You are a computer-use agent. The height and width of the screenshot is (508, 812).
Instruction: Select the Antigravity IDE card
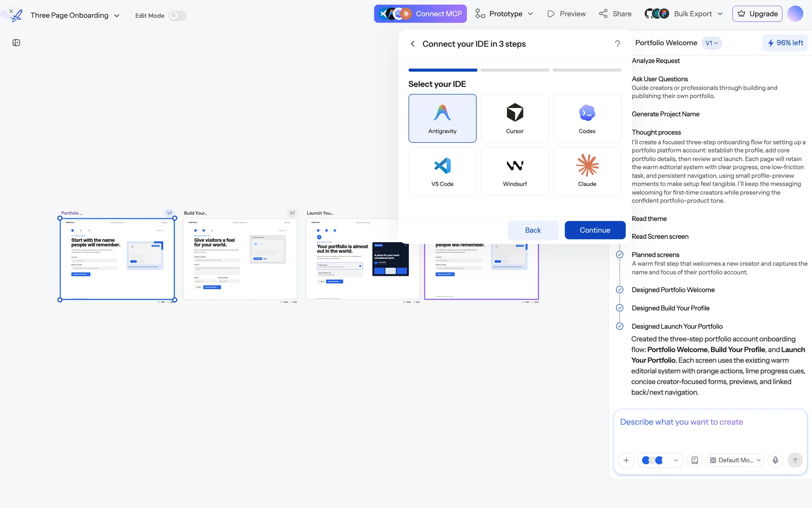[x=442, y=118]
